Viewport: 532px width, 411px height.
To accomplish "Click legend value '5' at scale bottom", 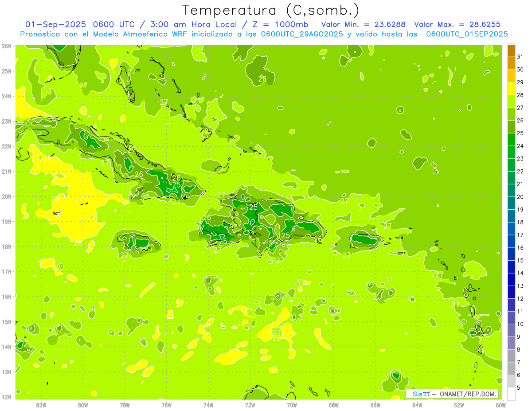I will pos(519,388).
